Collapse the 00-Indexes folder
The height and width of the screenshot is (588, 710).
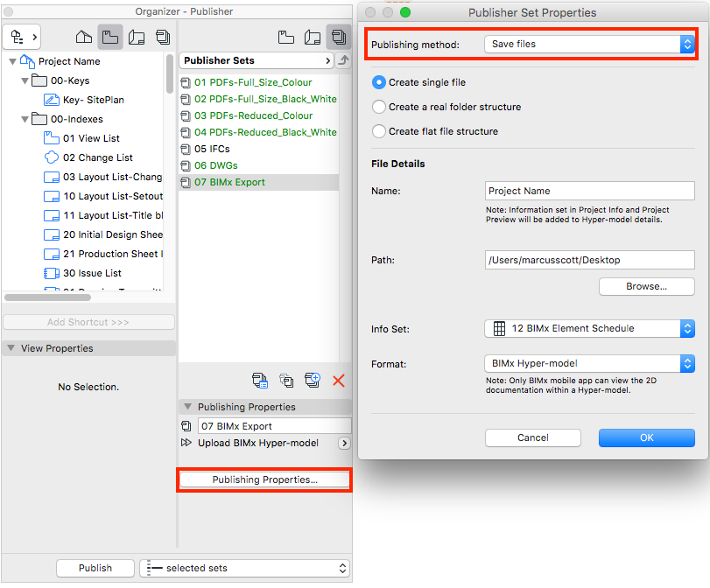(25, 119)
